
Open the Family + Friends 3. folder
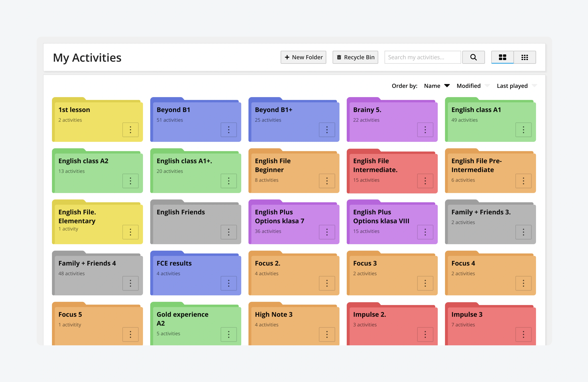coord(490,222)
